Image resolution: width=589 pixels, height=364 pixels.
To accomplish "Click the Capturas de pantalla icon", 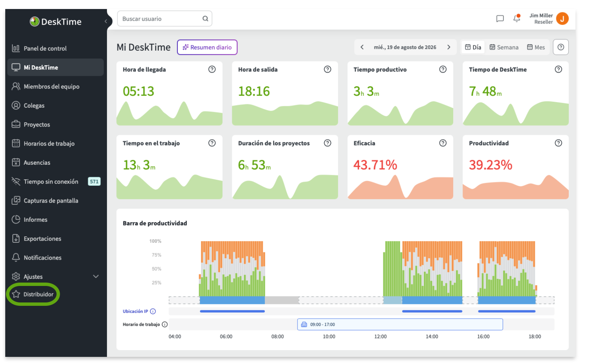I will (x=16, y=201).
